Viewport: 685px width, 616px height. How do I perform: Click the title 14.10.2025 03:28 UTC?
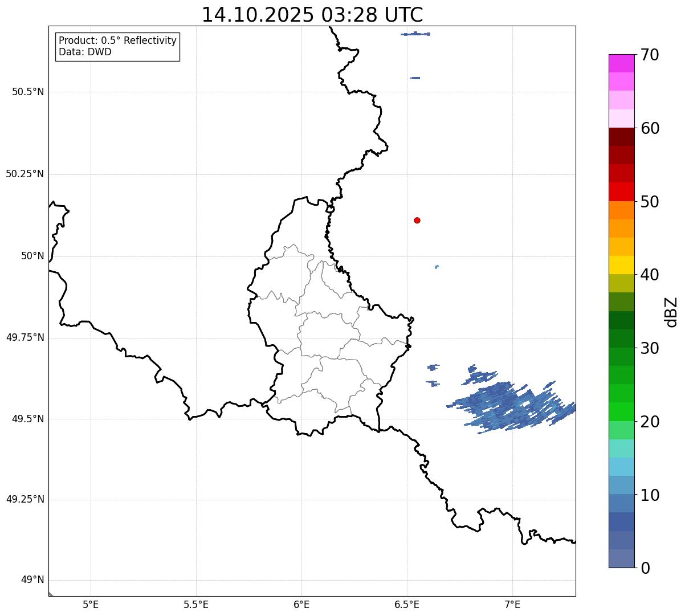click(x=312, y=15)
